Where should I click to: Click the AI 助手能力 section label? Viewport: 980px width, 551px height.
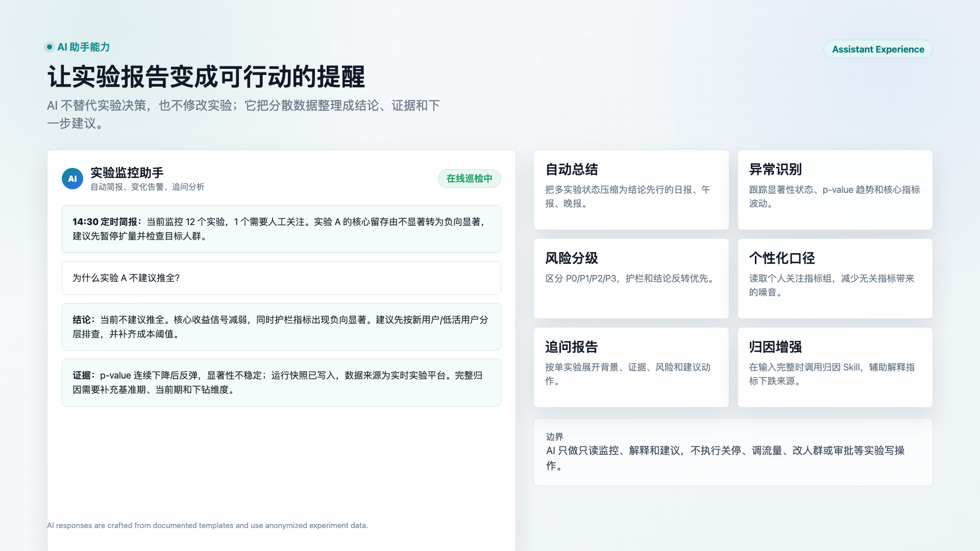[84, 47]
